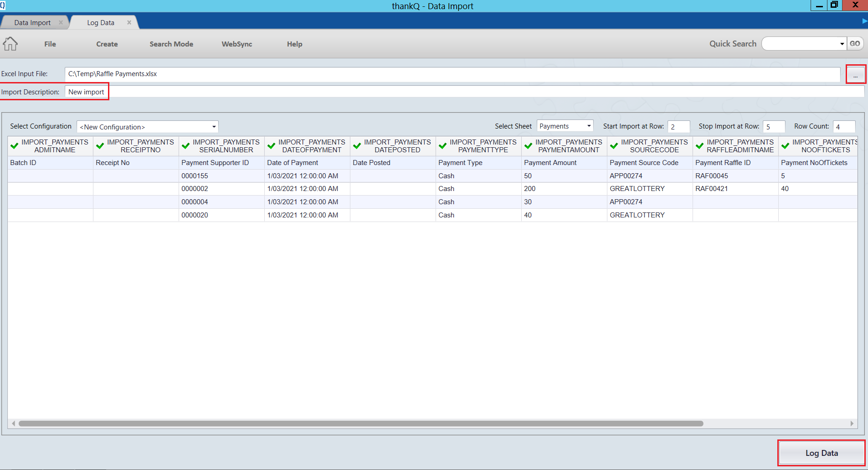Screen dimensions: 868x470
Task: Click the NoOfTickets cell showing 40
Action: (x=818, y=189)
